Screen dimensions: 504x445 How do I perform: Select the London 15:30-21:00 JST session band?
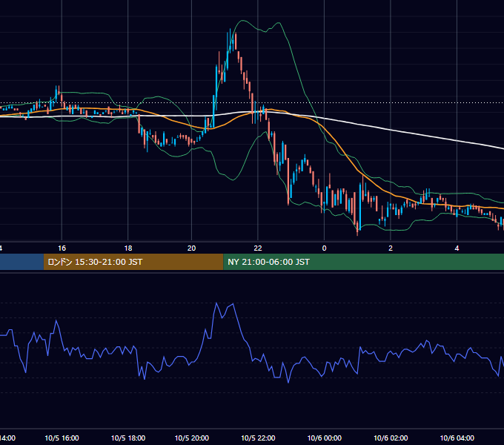coord(133,262)
